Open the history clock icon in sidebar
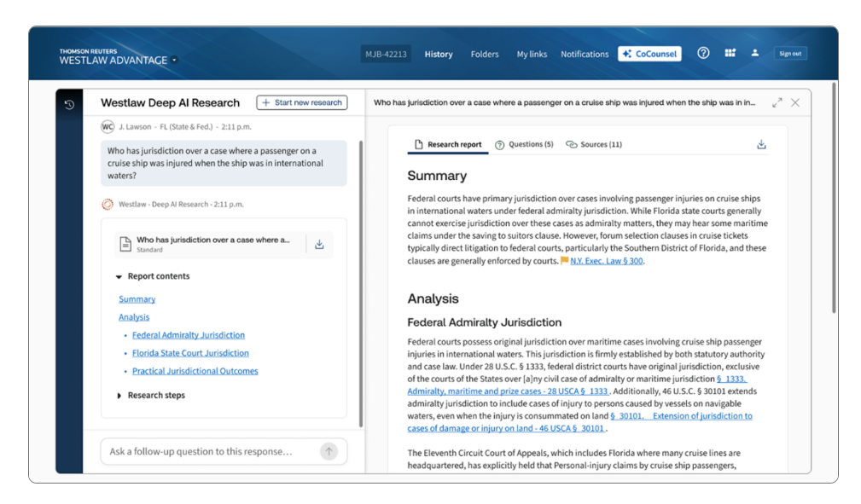The image size is (861, 504). (x=69, y=105)
